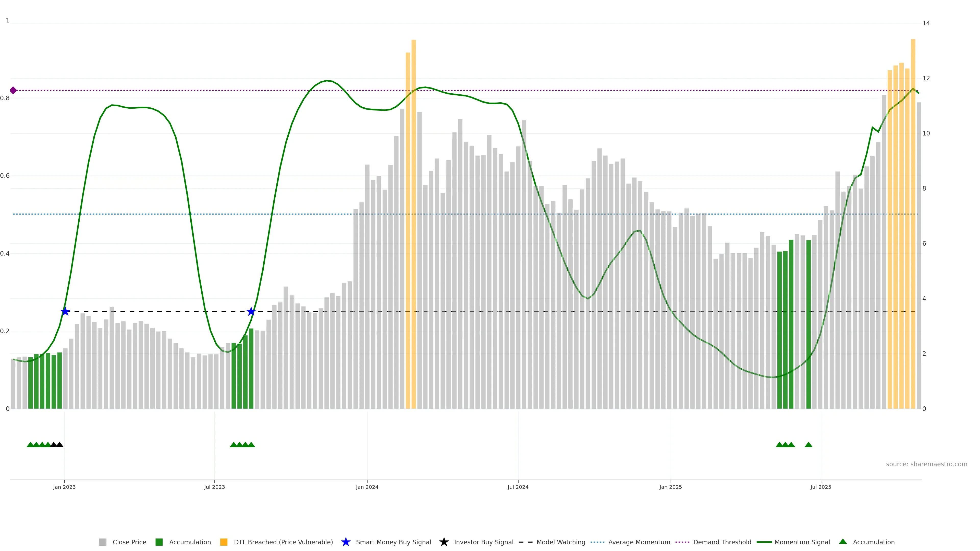
Task: Click the black Investor Buy Signal legend star
Action: click(444, 542)
